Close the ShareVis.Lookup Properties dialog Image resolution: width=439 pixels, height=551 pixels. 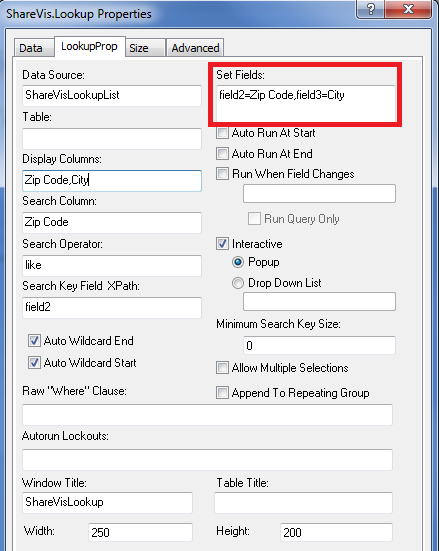point(408,9)
